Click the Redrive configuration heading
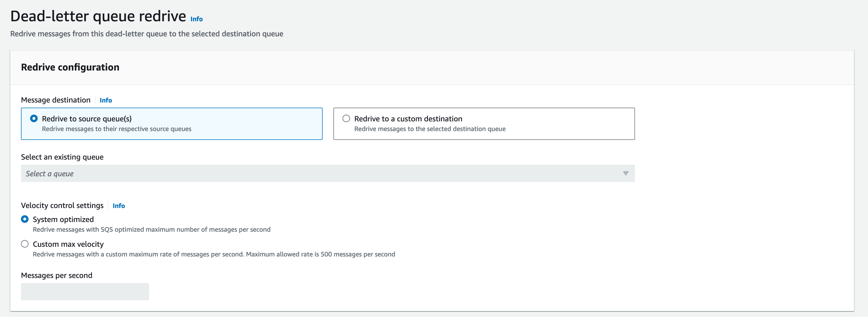 [x=70, y=67]
